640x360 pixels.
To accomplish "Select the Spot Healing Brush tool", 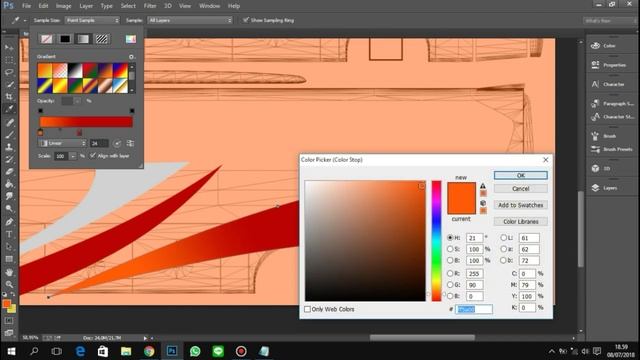I will 9,122.
